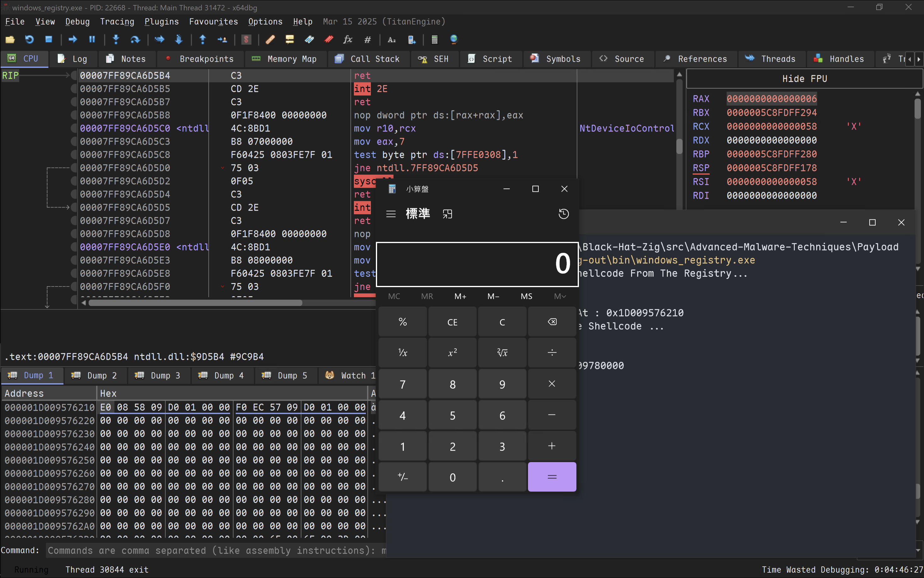Image resolution: width=924 pixels, height=578 pixels.
Task: Open the Comments yellow speech icon
Action: (x=289, y=39)
